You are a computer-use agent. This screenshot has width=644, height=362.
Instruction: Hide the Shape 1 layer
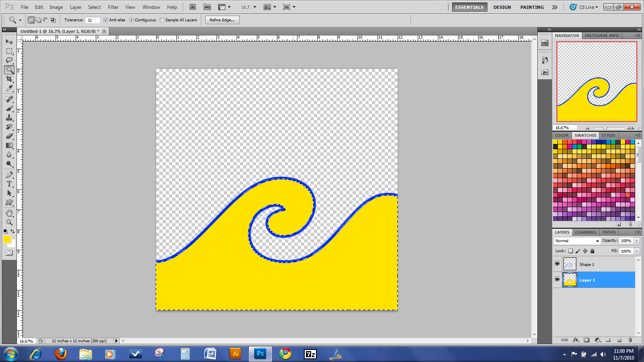[557, 264]
